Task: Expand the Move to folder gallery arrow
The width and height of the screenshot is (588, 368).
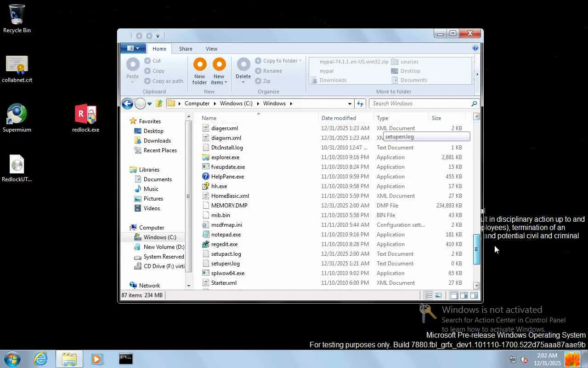Action: coord(477,74)
